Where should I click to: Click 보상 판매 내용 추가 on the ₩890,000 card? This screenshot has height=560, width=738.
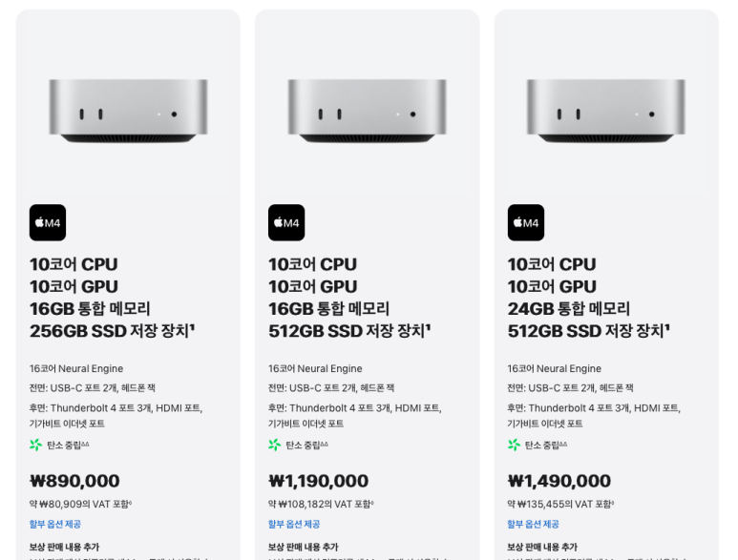click(x=65, y=547)
